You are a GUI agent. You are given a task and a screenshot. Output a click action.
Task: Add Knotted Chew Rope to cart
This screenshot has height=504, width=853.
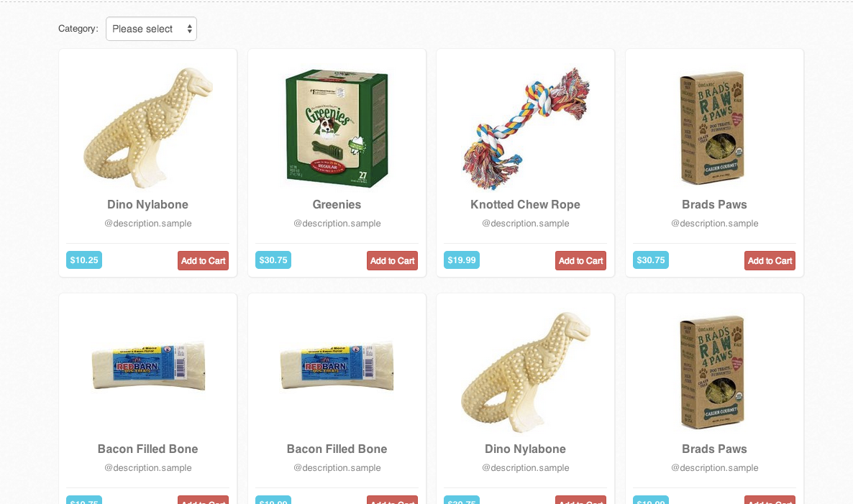point(580,260)
